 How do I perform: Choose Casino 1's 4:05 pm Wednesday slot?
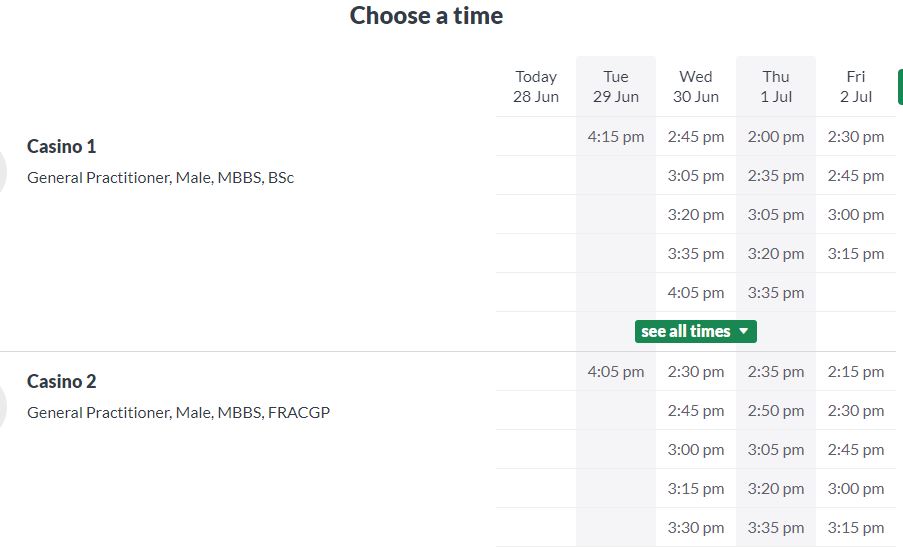pos(696,293)
